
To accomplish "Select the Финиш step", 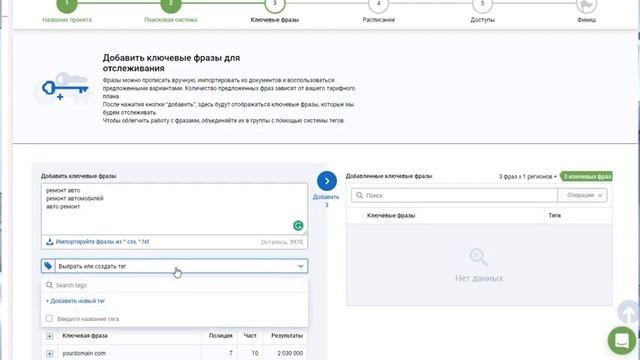I will 587,11.
